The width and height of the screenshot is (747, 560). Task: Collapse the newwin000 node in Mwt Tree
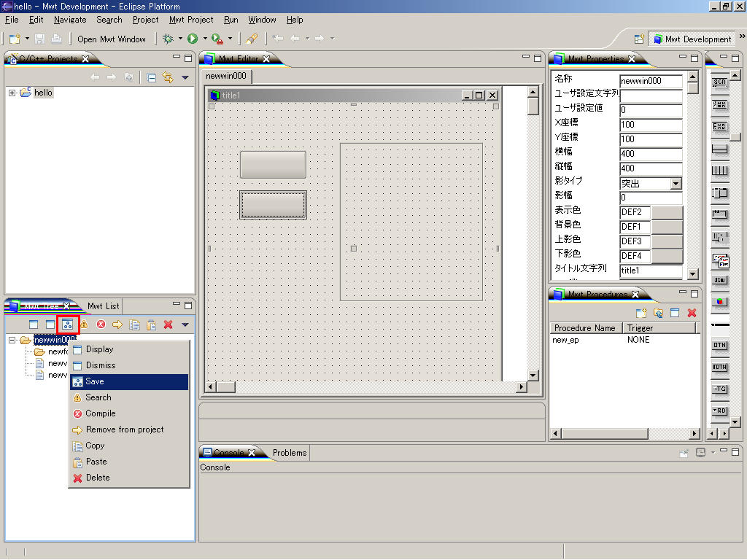(x=12, y=340)
